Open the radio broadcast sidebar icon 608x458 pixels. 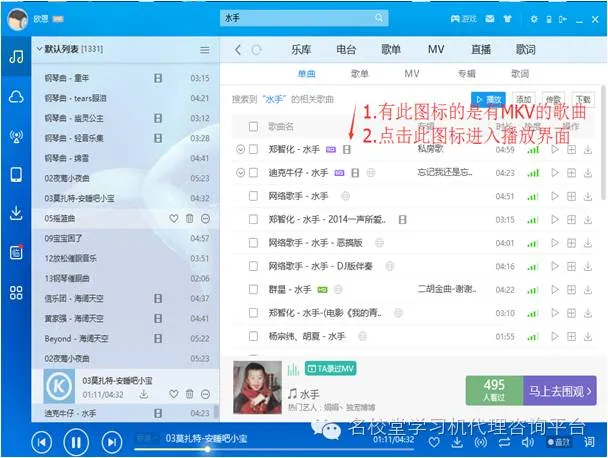tap(16, 136)
